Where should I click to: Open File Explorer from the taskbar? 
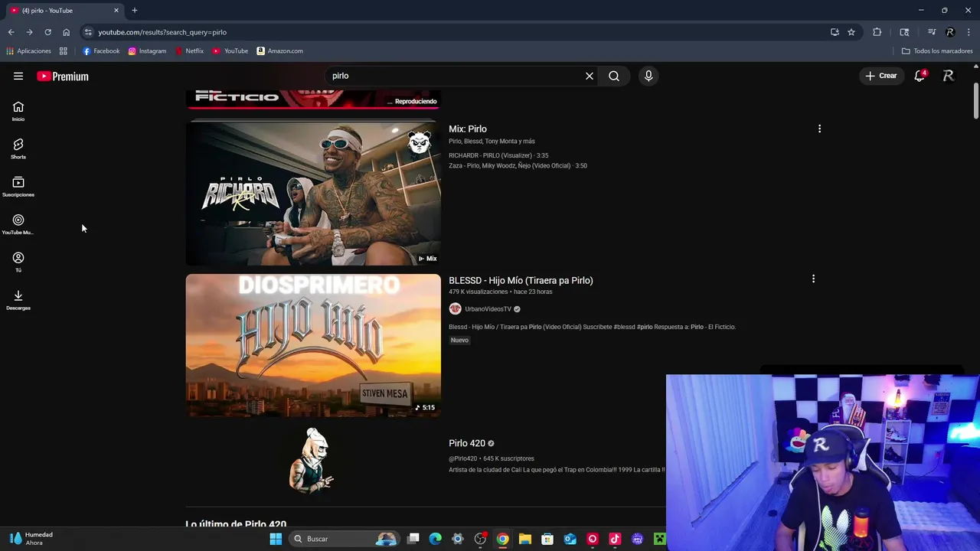tap(525, 539)
